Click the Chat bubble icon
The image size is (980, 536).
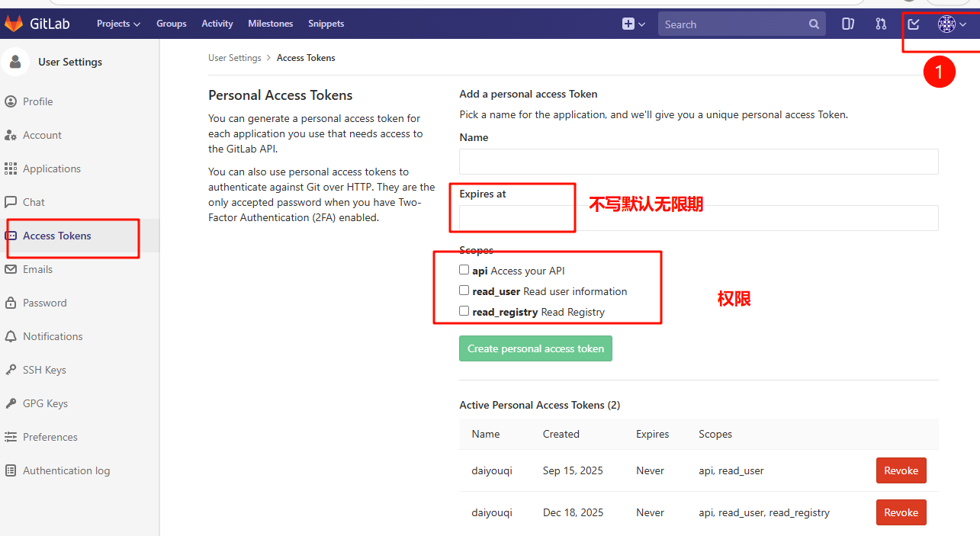click(x=11, y=202)
